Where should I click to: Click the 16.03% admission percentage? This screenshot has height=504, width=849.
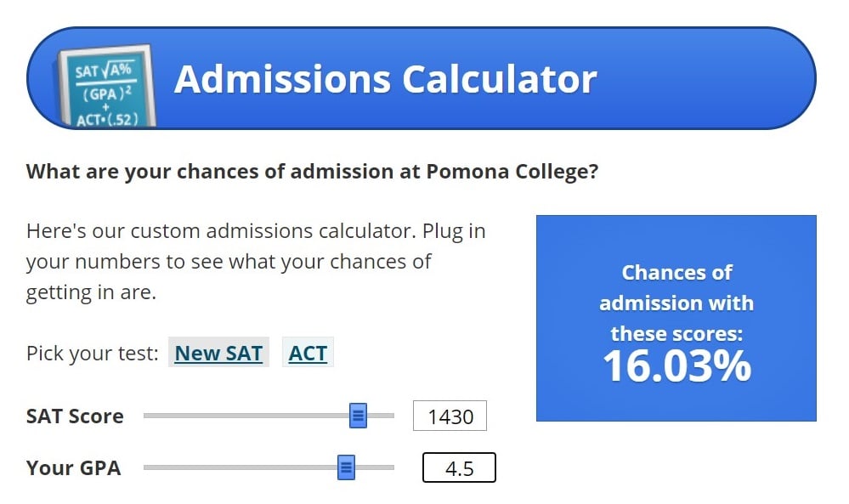pos(676,367)
